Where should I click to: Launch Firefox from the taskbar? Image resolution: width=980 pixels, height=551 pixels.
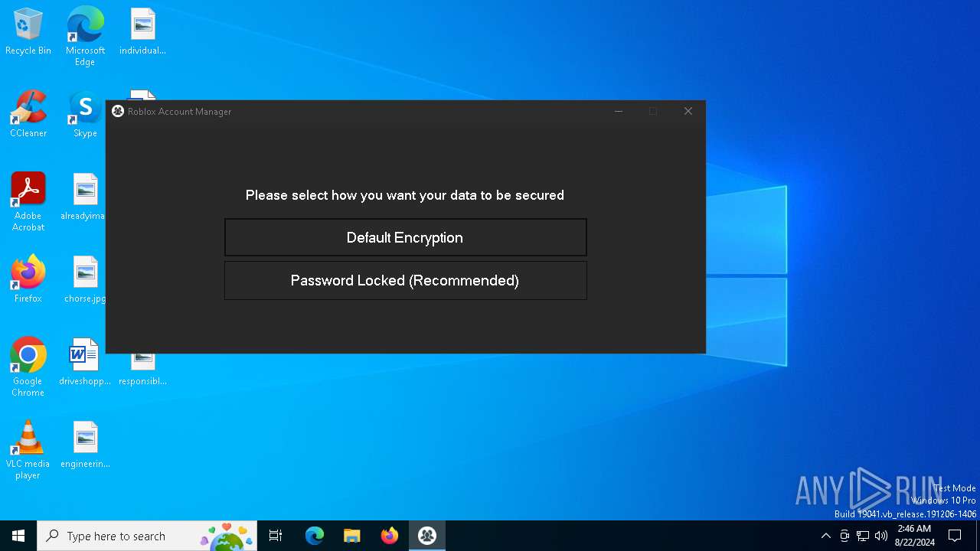390,536
